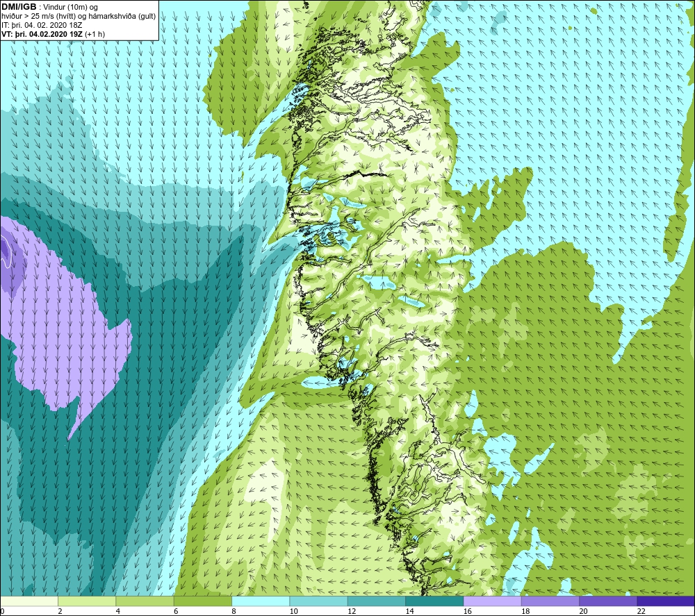Click the 16–18 m/s lavender legend swatch

coord(492,601)
